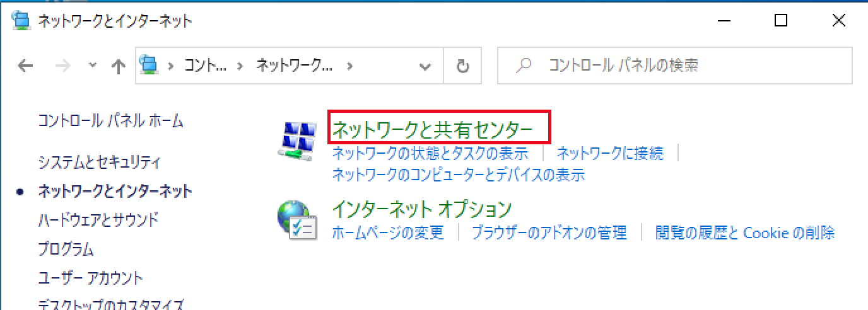Screen dimensions: 868x310
Task: Click ネットワークに接続 link
Action: (610, 153)
